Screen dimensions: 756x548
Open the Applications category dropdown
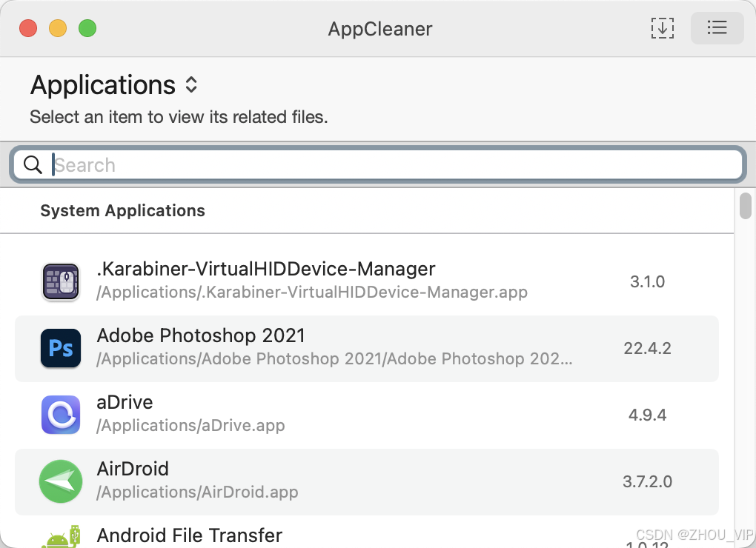191,85
